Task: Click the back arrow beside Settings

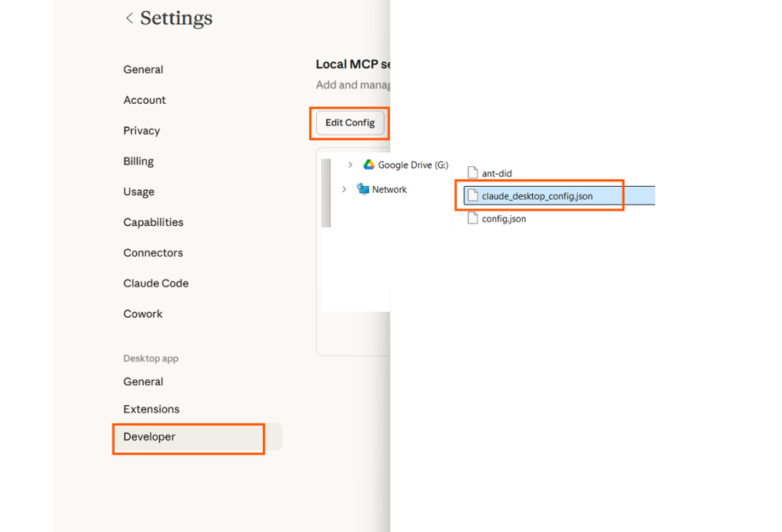Action: [x=128, y=18]
